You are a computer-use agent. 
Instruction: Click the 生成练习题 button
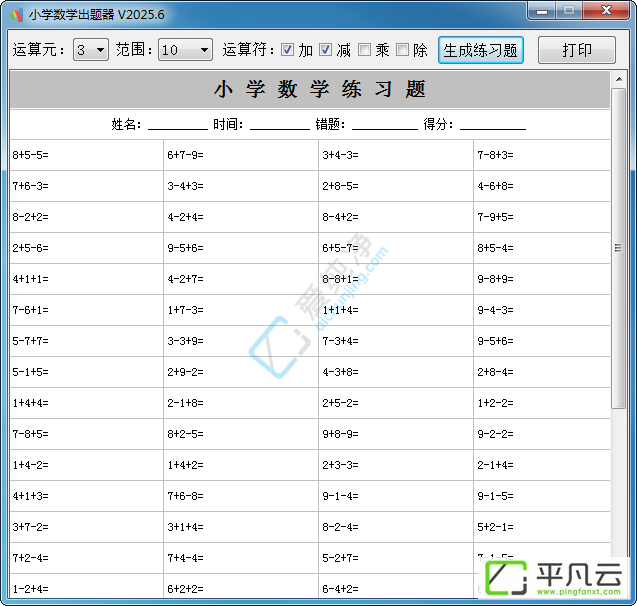point(481,50)
